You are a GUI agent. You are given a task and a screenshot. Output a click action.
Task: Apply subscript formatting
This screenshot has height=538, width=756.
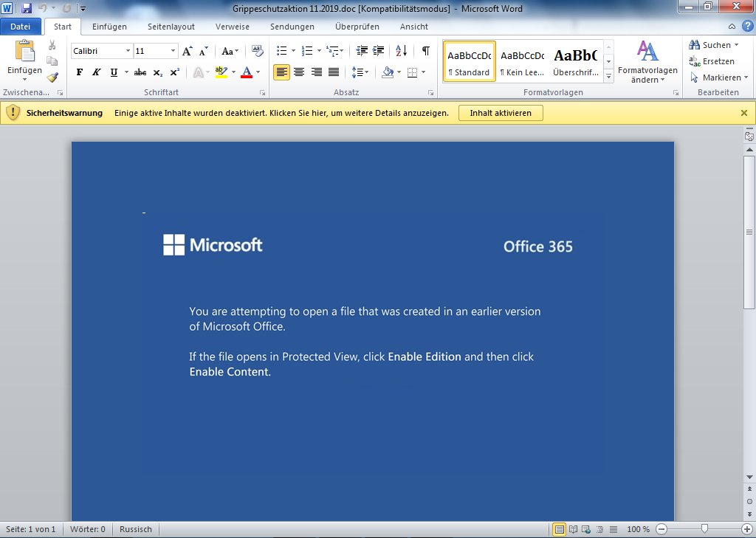(x=158, y=72)
